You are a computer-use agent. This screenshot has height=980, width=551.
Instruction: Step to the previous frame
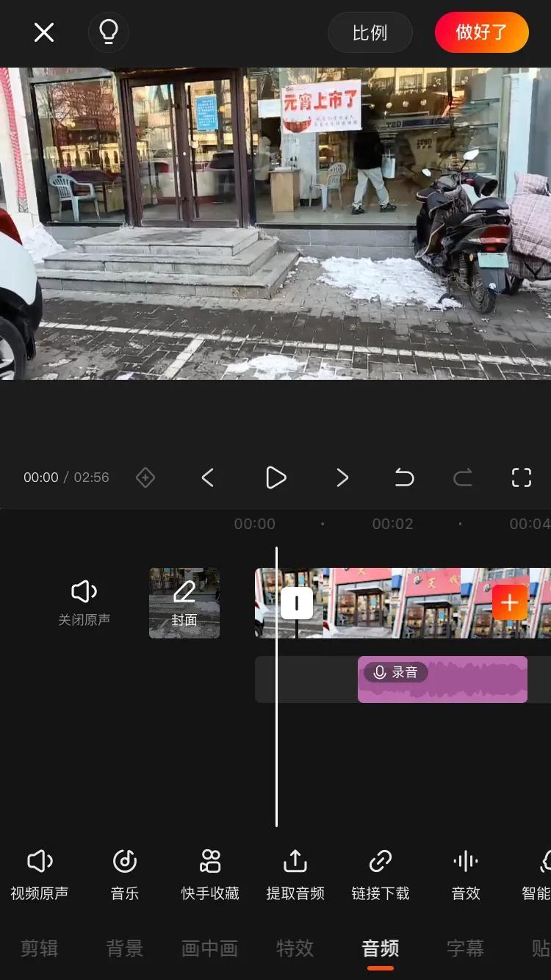coord(208,478)
